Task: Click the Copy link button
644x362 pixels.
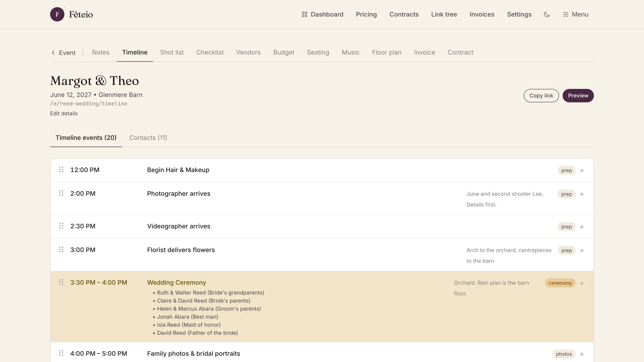Action: tap(541, 95)
